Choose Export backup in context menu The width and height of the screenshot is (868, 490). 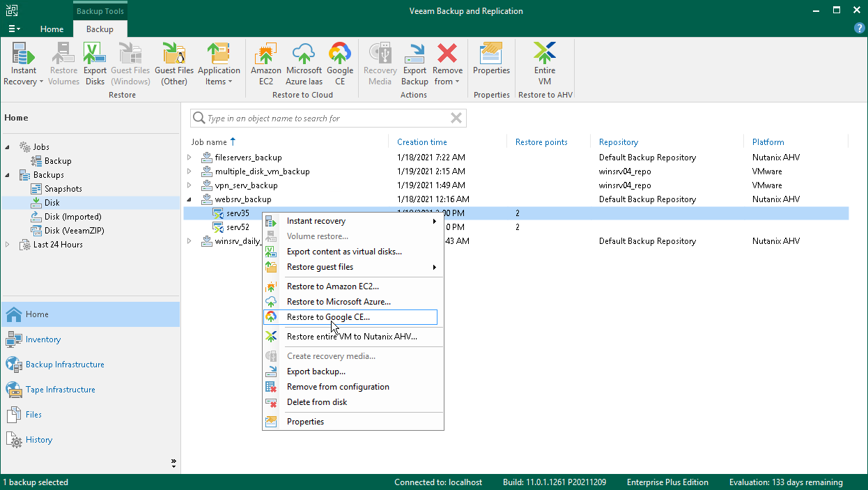pos(352,372)
